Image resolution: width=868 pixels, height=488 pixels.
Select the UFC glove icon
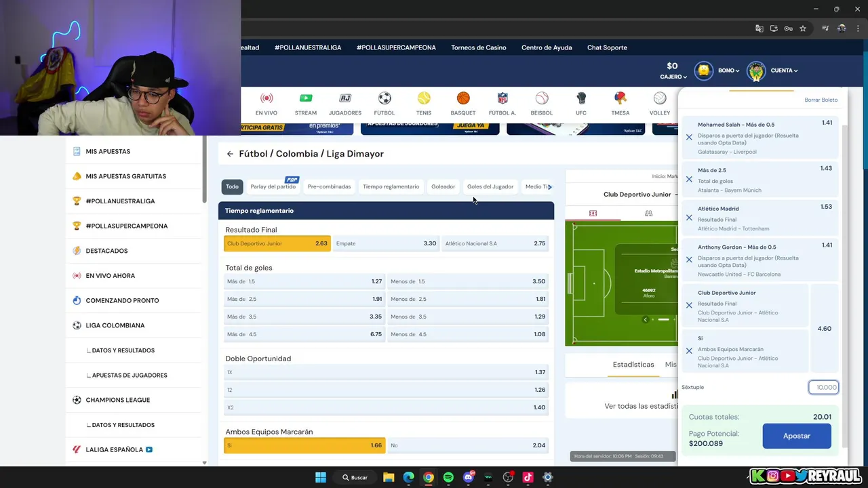click(x=581, y=98)
